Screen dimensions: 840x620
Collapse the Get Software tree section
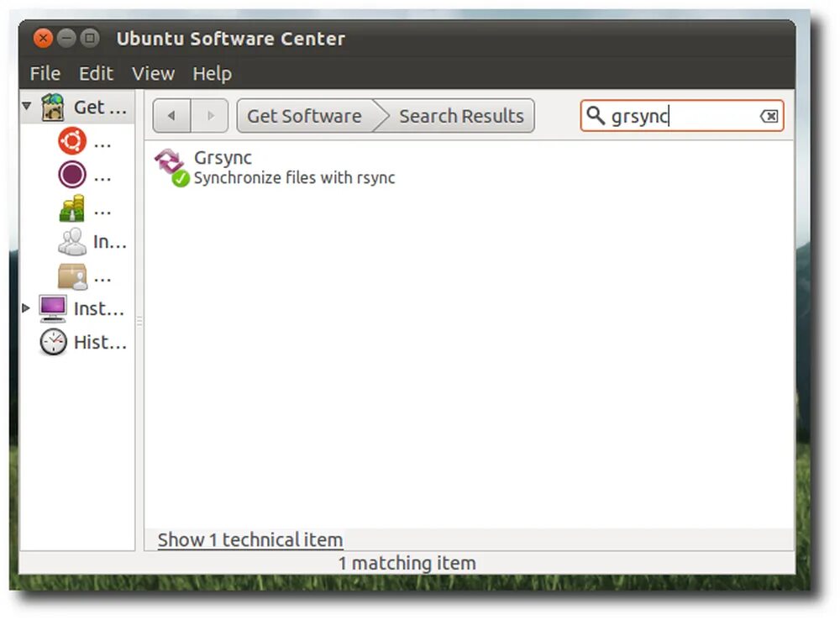point(27,106)
